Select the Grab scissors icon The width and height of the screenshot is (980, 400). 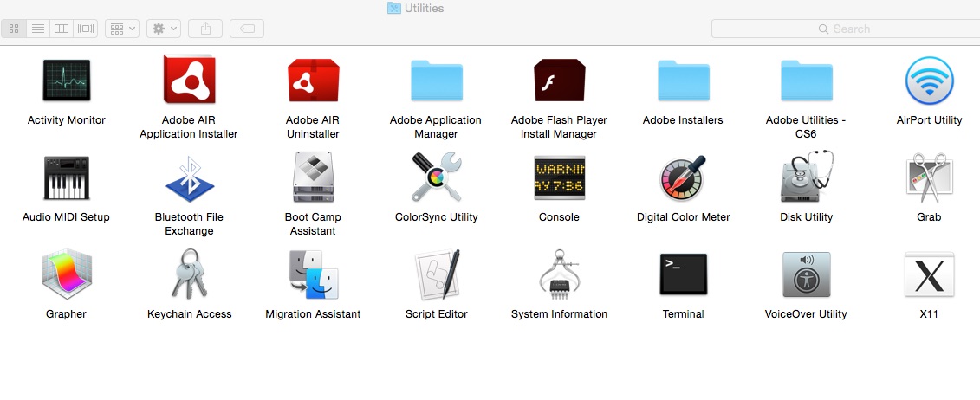point(930,177)
